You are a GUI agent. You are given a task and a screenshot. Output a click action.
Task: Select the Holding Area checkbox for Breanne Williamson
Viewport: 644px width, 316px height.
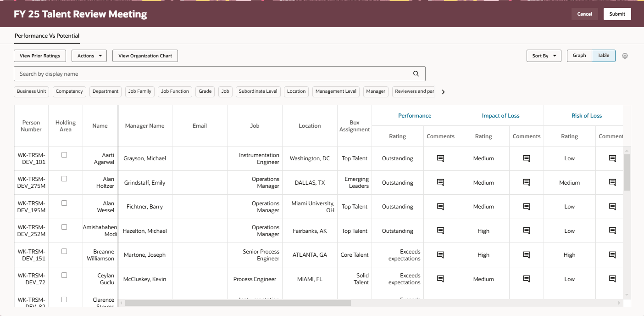point(64,250)
